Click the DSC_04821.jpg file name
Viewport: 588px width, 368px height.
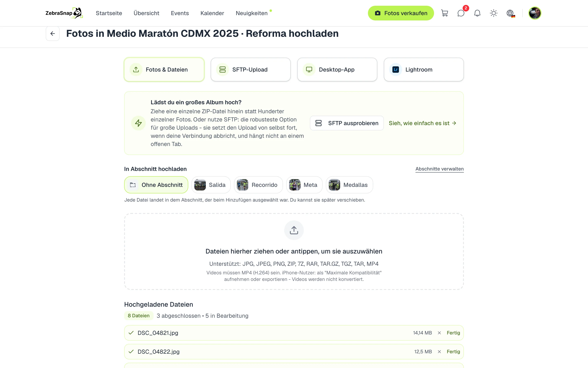(158, 333)
